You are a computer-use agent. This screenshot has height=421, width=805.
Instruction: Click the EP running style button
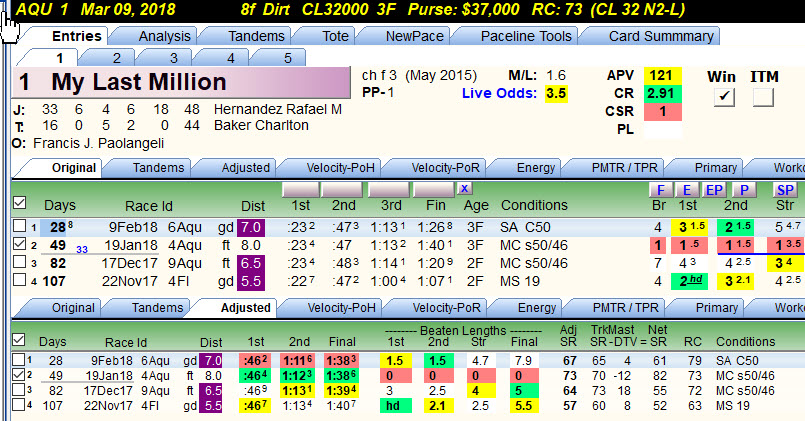click(x=714, y=190)
